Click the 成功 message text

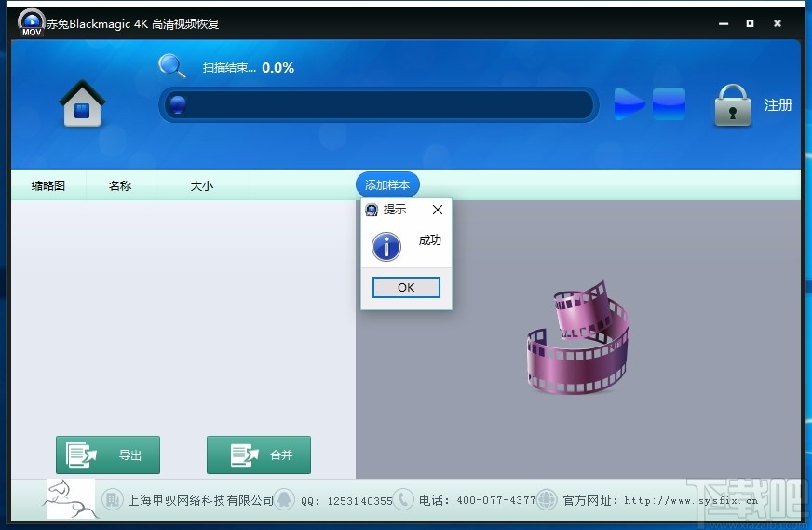point(430,240)
